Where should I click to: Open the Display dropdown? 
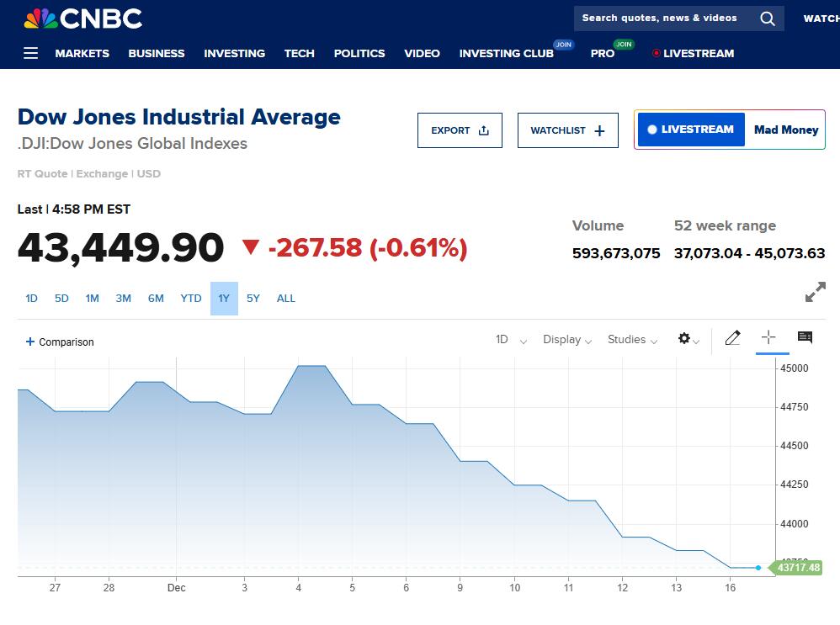pyautogui.click(x=567, y=340)
